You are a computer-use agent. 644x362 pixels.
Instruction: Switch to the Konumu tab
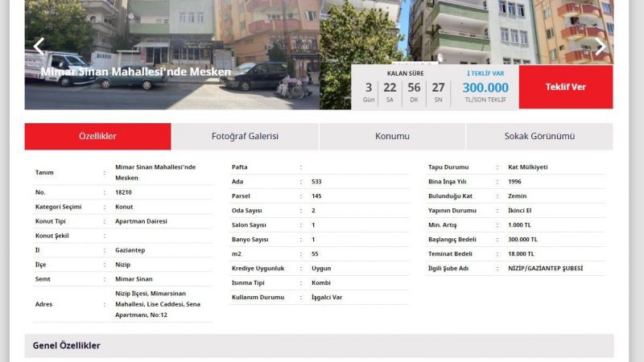tap(392, 136)
